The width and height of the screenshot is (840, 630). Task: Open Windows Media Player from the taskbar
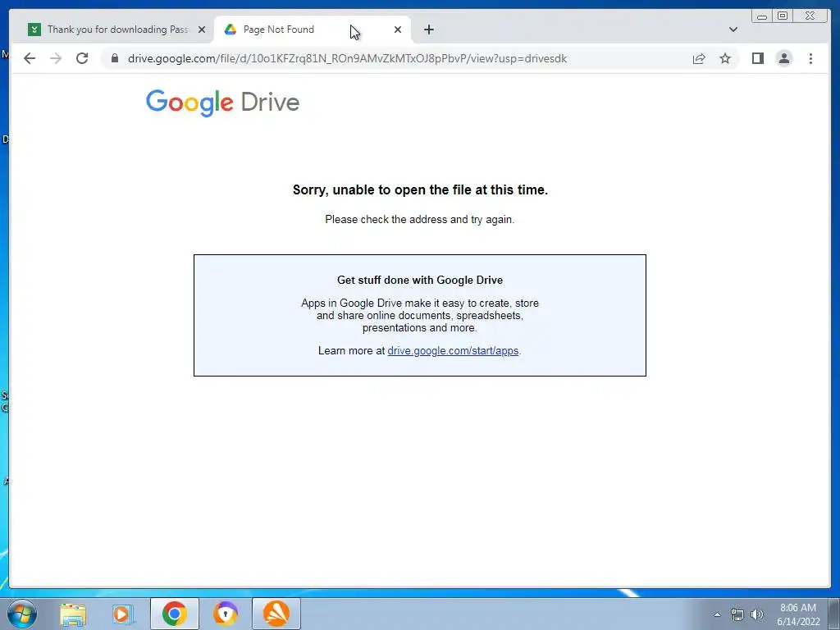[x=123, y=614]
